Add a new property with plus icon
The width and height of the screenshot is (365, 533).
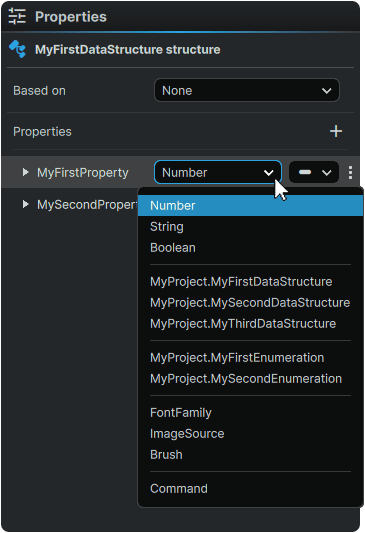pos(336,131)
